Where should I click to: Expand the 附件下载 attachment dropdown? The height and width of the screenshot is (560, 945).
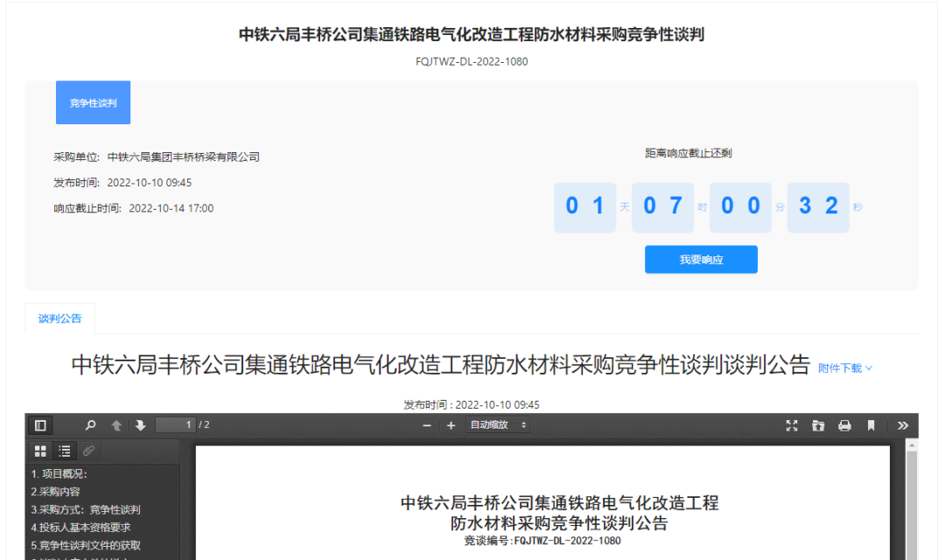pyautogui.click(x=845, y=367)
